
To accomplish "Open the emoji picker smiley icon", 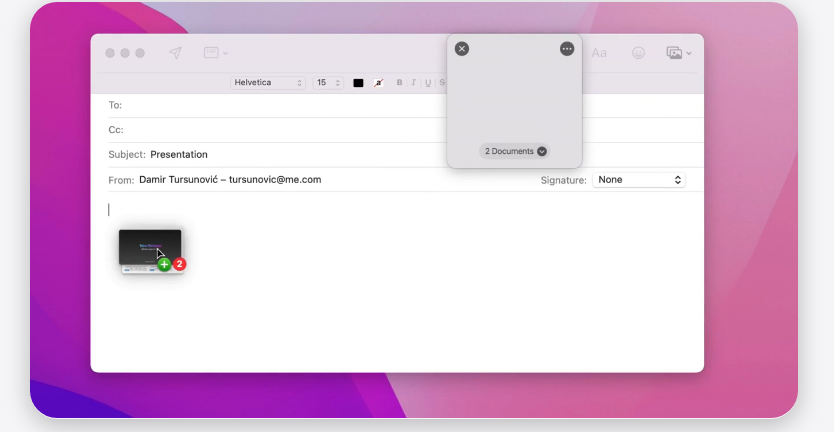I will tap(638, 53).
